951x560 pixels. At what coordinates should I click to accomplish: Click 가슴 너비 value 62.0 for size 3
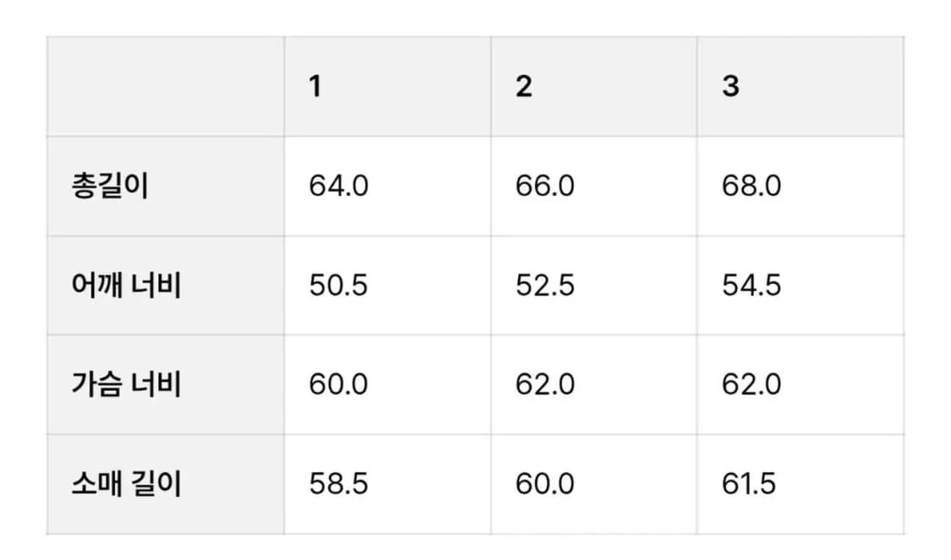coord(752,385)
